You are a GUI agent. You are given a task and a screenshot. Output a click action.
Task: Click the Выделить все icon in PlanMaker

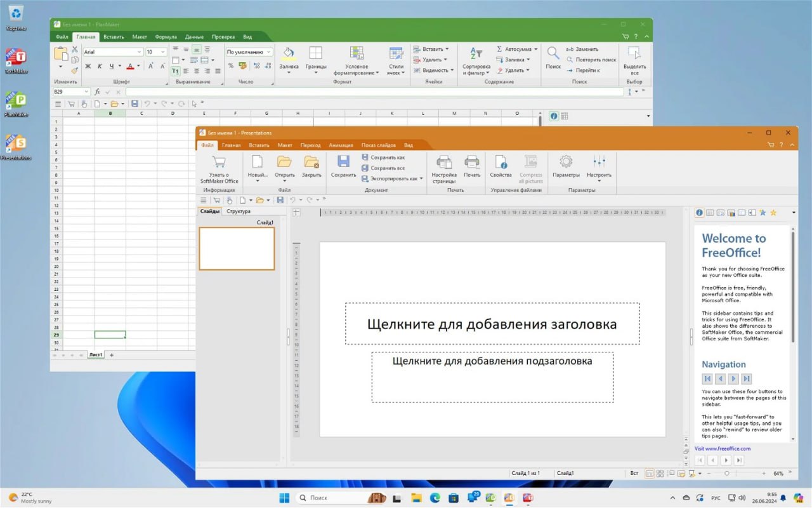pos(634,53)
